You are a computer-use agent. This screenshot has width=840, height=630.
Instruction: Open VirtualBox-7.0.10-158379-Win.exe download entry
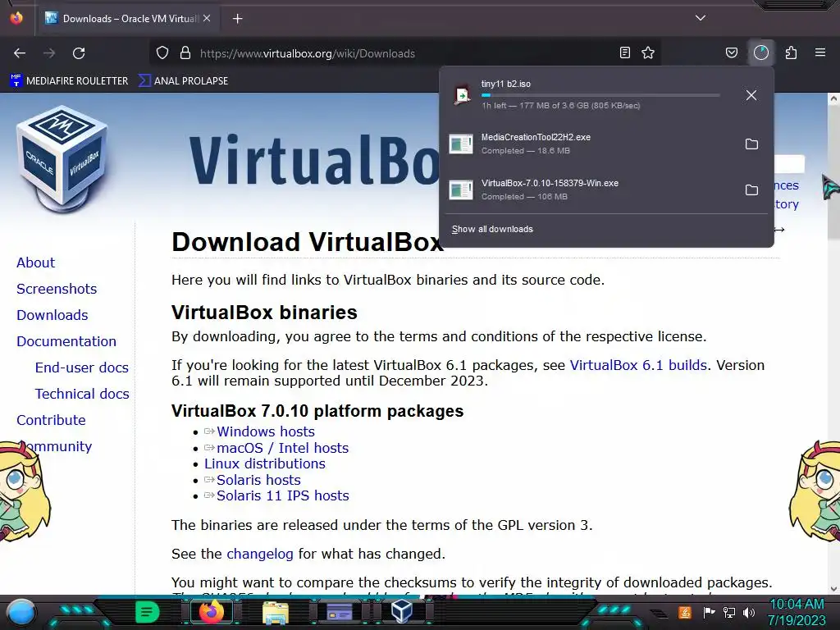point(589,189)
